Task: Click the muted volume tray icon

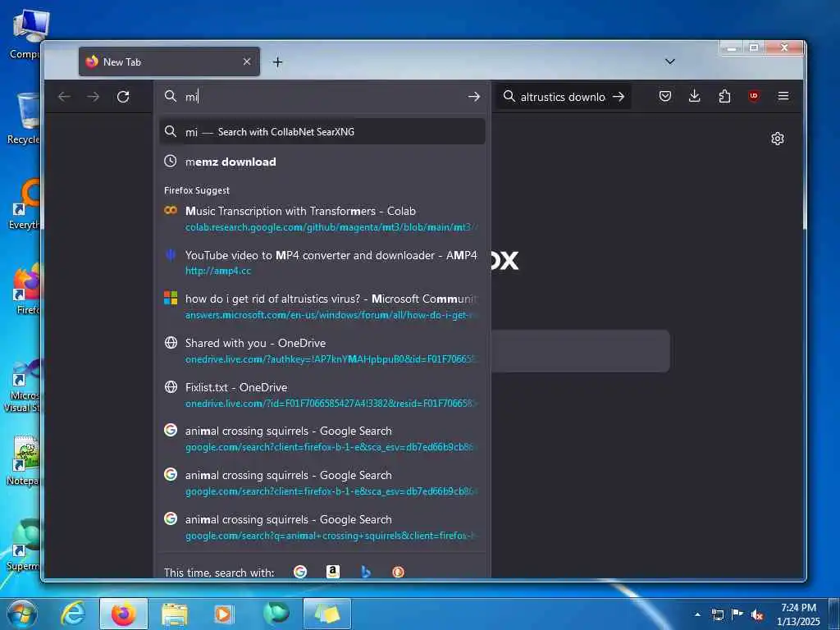Action: 757,614
